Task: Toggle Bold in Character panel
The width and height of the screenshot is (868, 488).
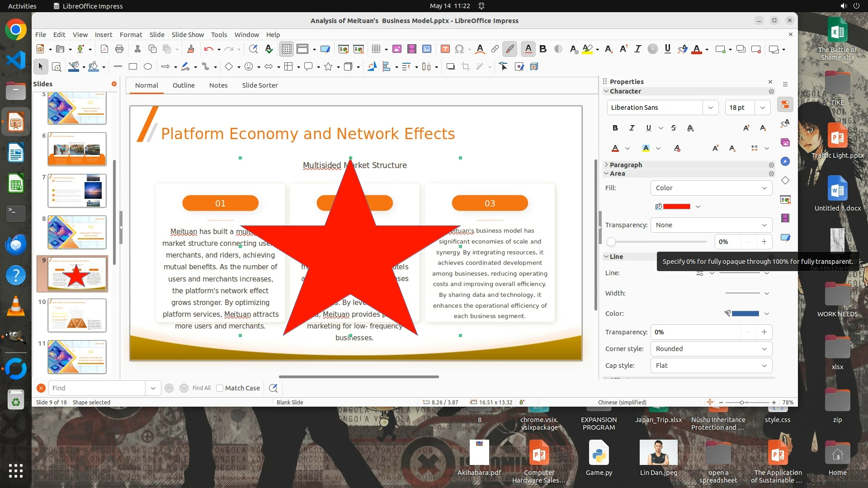Action: [x=615, y=128]
